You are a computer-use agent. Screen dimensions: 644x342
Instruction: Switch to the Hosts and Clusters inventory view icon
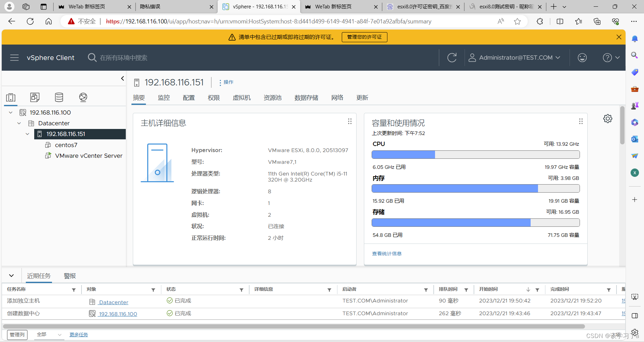[x=11, y=97]
